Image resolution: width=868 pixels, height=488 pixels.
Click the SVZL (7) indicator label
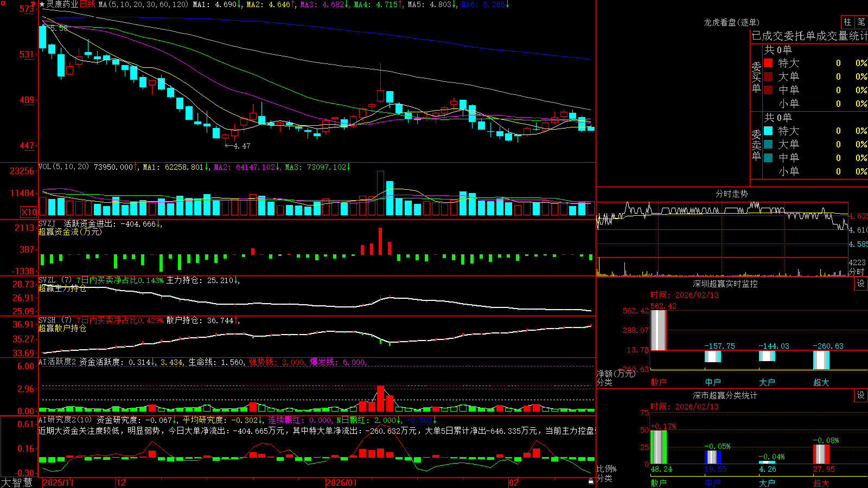click(55, 280)
